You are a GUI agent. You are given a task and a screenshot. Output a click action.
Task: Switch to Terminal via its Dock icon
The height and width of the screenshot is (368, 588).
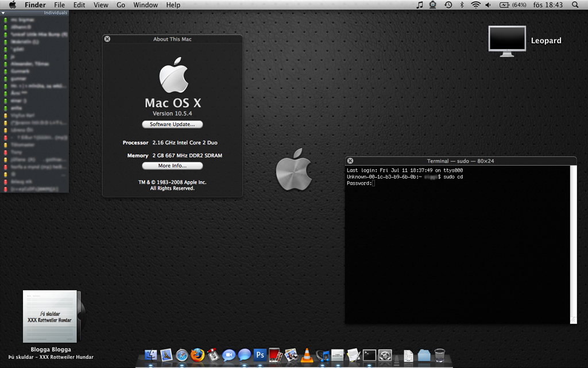tap(369, 355)
